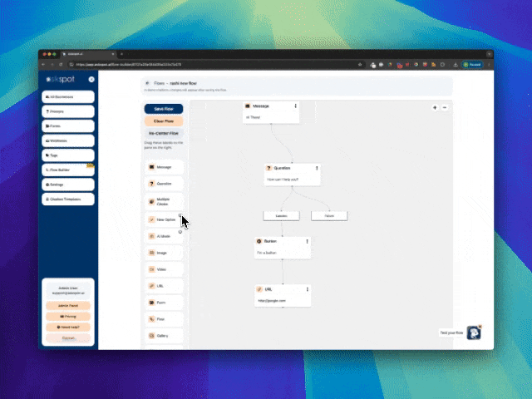Select the Failure branch node

(x=329, y=216)
